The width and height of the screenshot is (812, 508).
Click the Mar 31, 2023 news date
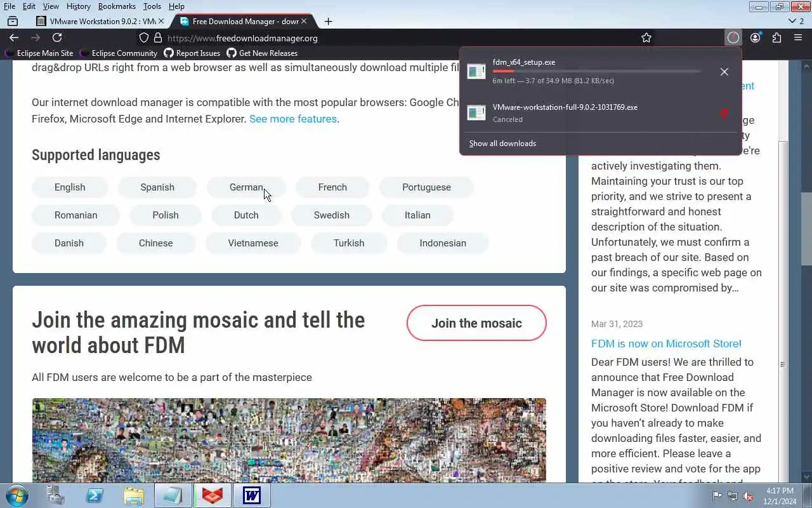click(617, 324)
